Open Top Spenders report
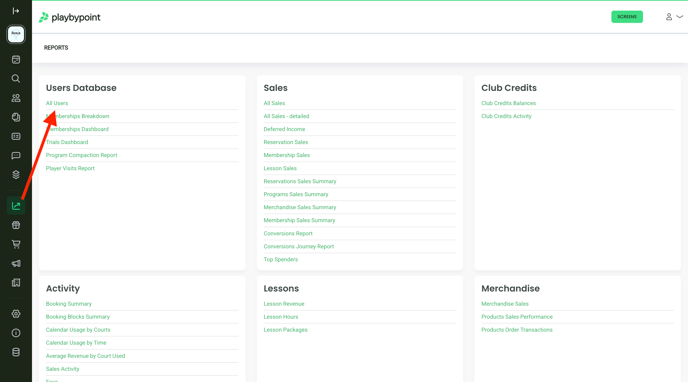Image resolution: width=688 pixels, height=382 pixels. (280, 260)
